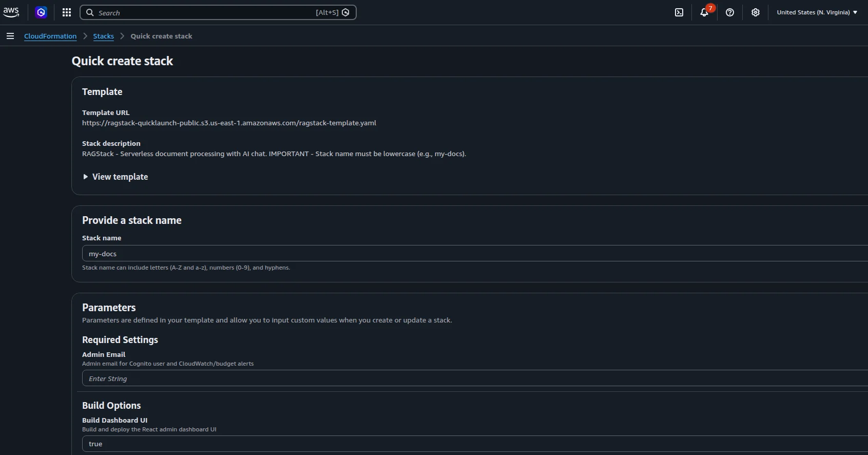Toggle the side navigation hamburger menu
The width and height of the screenshot is (868, 455).
pyautogui.click(x=10, y=36)
